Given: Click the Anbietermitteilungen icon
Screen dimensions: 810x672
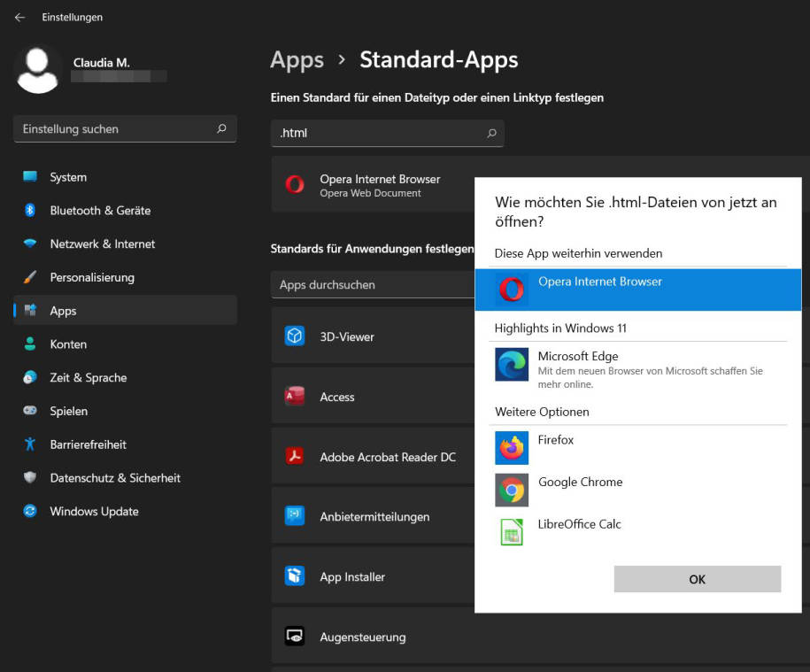Looking at the screenshot, I should tap(295, 516).
